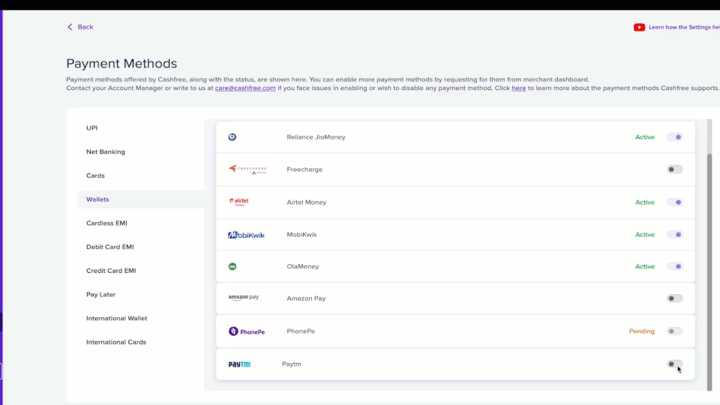
Task: Click the PhonePe logo icon
Action: coord(247,331)
